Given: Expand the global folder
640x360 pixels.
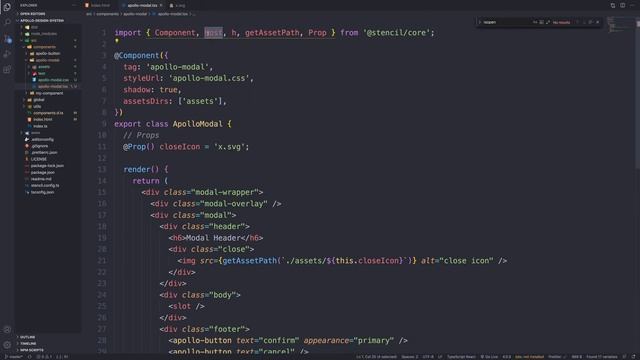Looking at the screenshot, I should 39,100.
